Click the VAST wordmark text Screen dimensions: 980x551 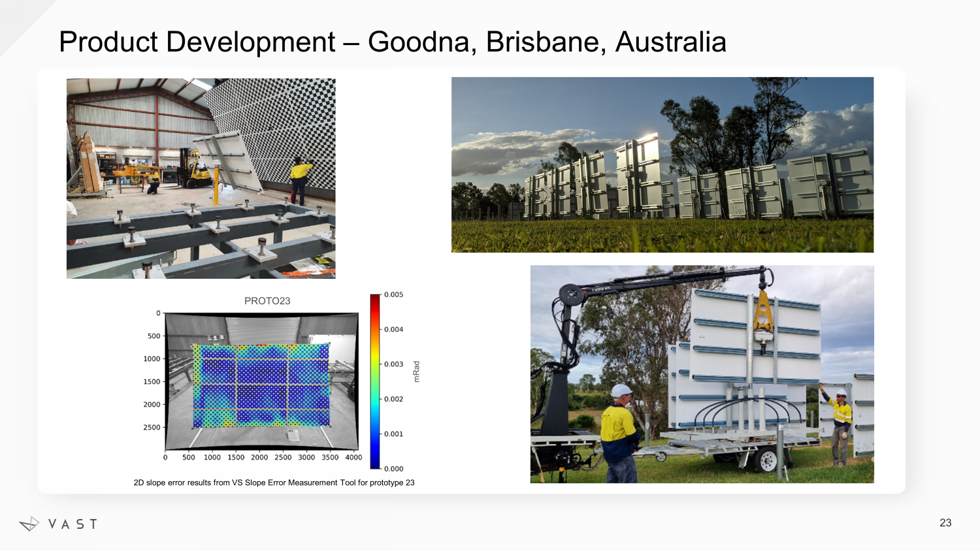[x=73, y=524]
